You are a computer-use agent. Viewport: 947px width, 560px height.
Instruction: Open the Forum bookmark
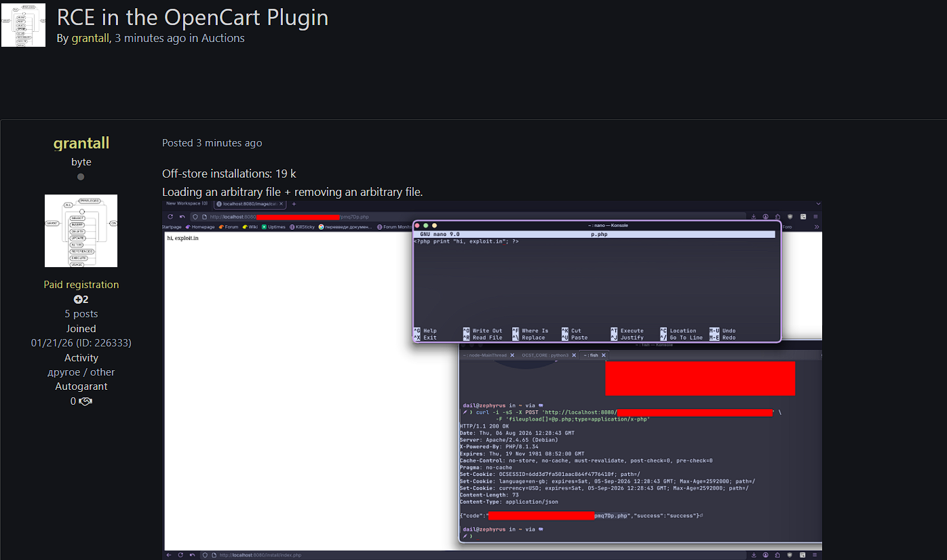pos(228,227)
